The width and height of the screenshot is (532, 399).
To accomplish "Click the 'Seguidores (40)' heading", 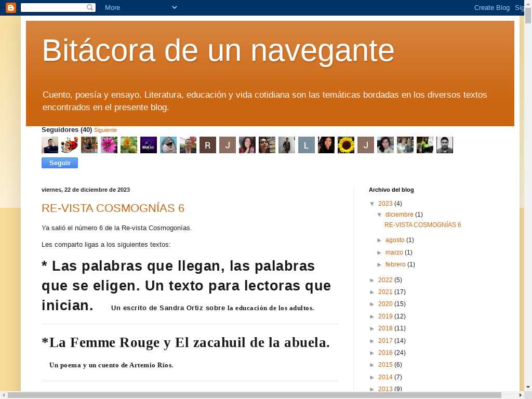I will (67, 129).
